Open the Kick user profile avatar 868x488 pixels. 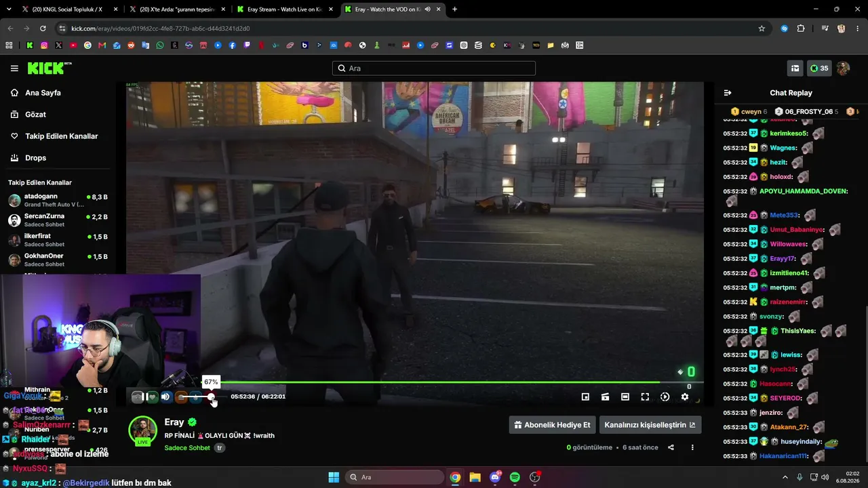pyautogui.click(x=843, y=68)
